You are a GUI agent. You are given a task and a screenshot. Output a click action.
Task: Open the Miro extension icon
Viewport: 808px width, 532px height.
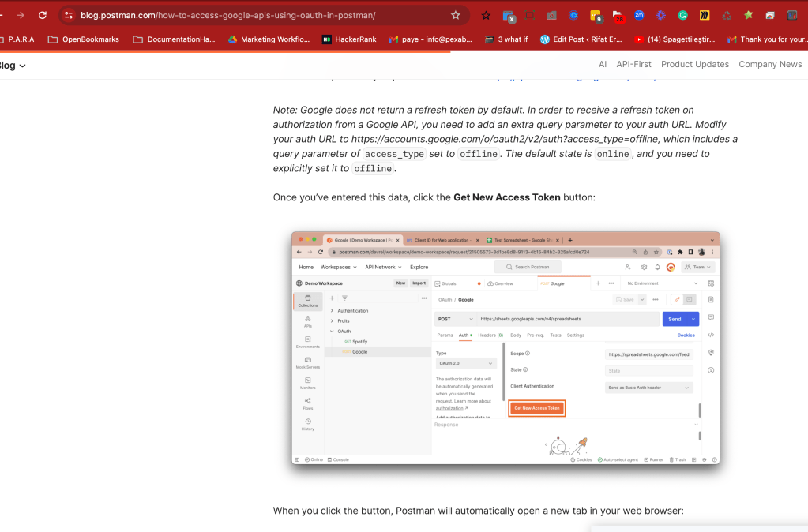[705, 16]
